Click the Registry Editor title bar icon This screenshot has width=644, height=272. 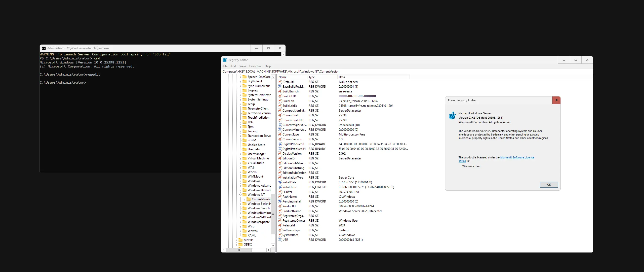coord(225,60)
